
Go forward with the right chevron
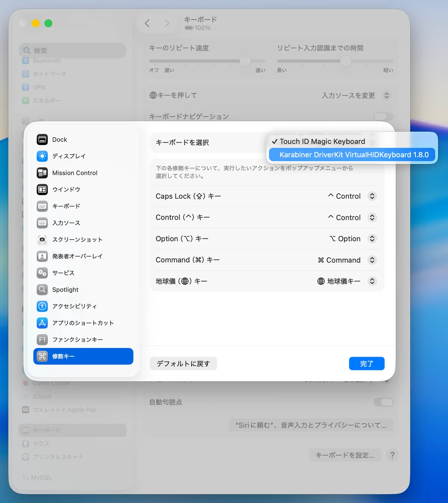click(167, 24)
